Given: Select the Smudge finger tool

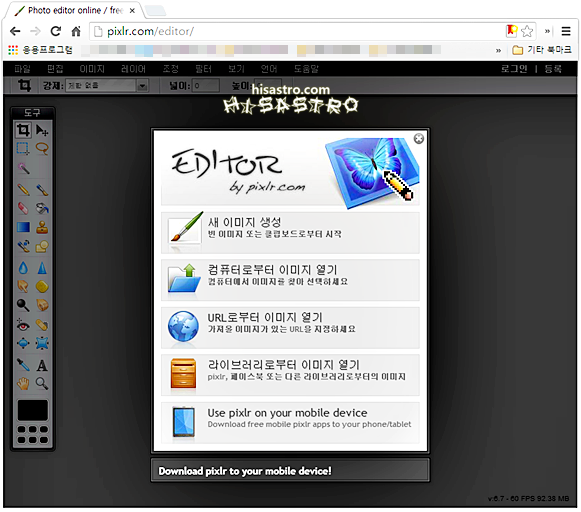Looking at the screenshot, I should (x=23, y=286).
